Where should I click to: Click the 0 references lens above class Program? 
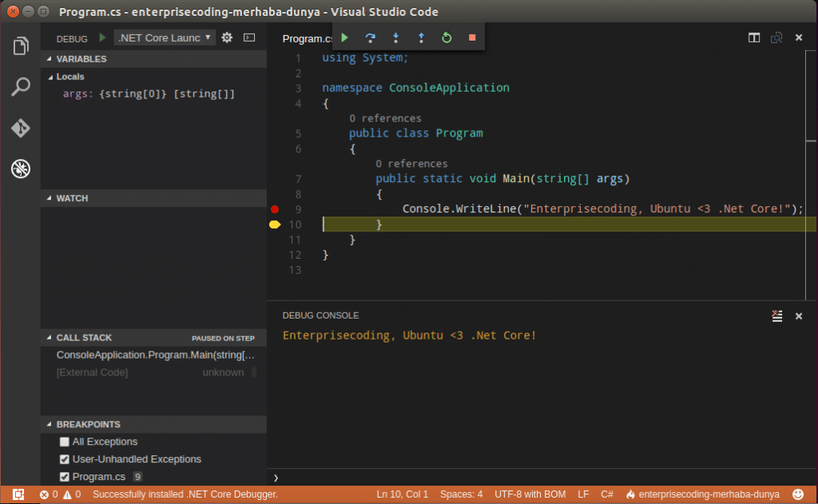pyautogui.click(x=385, y=118)
